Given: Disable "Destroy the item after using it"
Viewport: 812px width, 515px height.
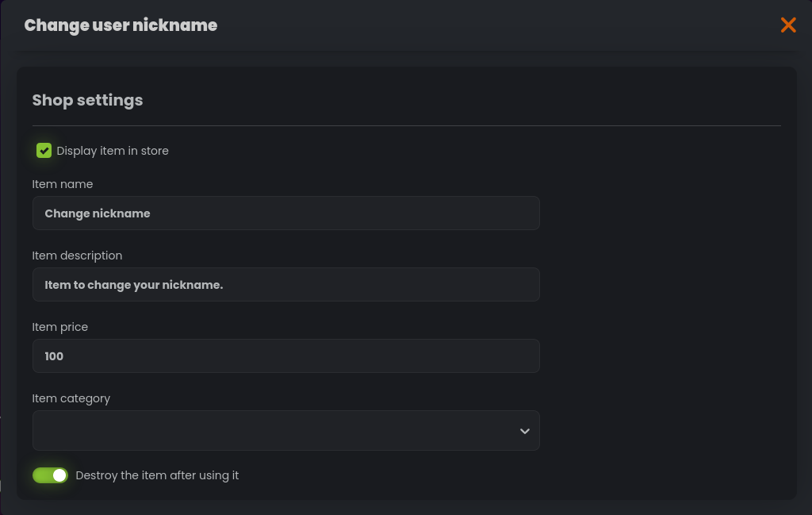Looking at the screenshot, I should click(x=50, y=475).
